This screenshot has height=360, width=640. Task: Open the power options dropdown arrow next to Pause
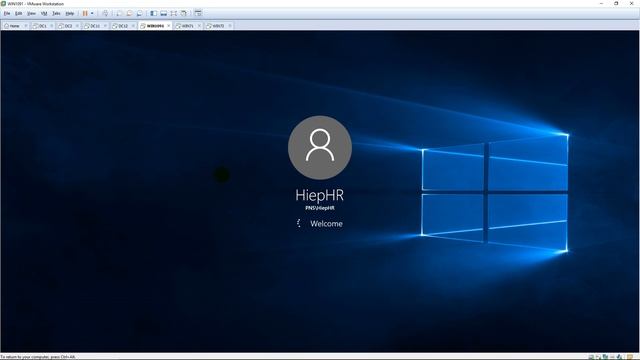(92, 13)
